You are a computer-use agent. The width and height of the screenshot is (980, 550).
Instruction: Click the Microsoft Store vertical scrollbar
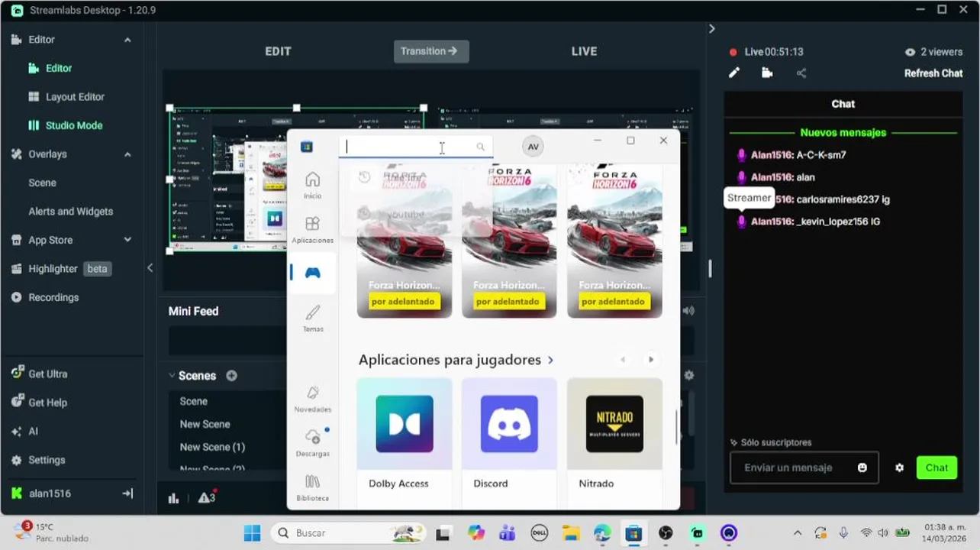click(x=676, y=426)
